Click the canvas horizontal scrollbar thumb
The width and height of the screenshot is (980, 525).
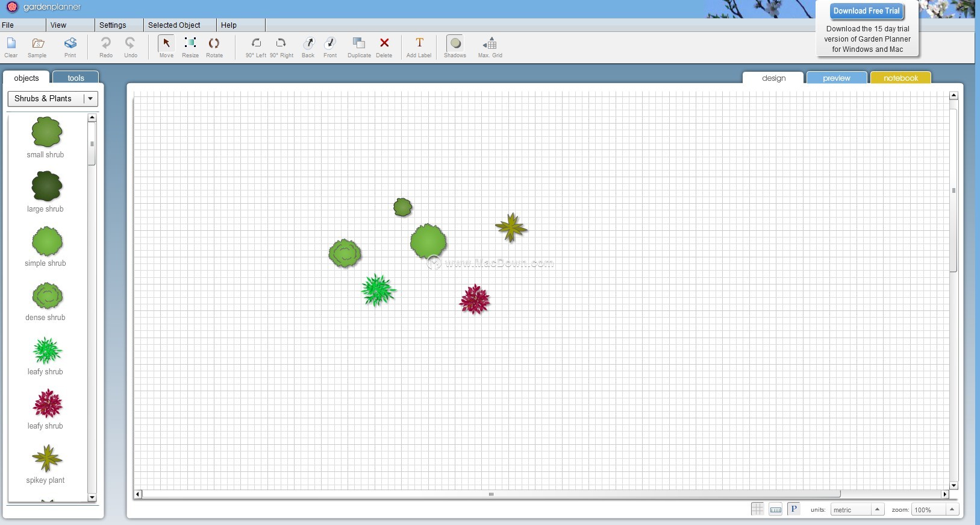click(491, 494)
